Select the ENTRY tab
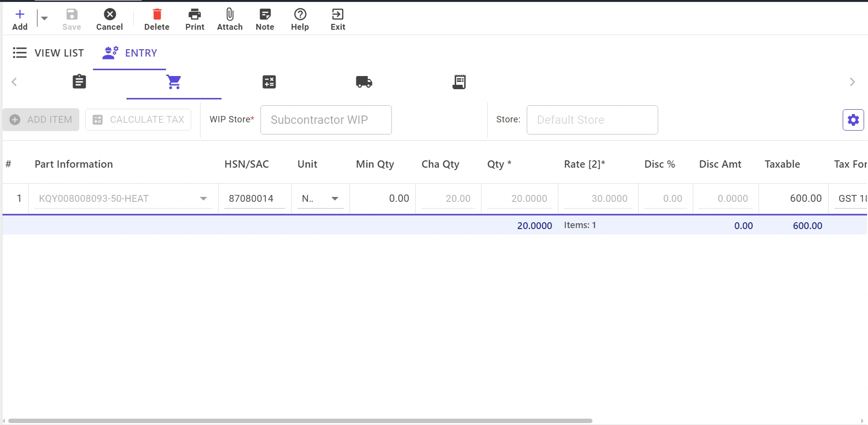 click(x=129, y=53)
